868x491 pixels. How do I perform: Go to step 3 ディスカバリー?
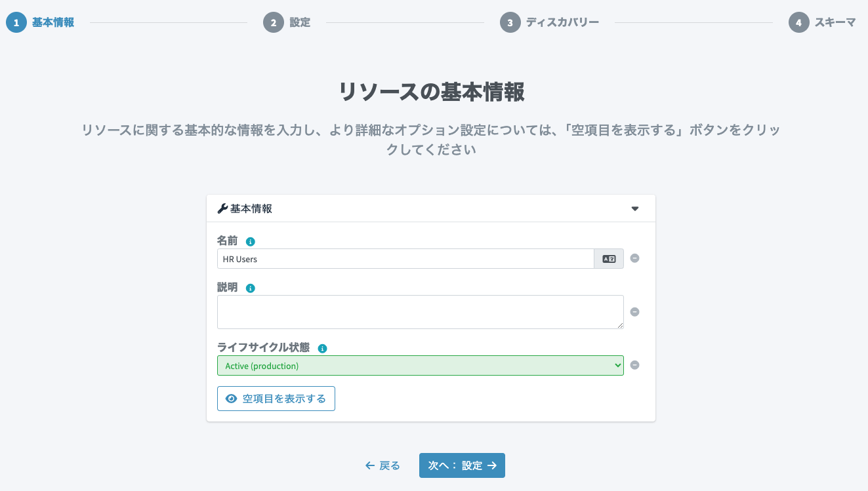pos(550,22)
